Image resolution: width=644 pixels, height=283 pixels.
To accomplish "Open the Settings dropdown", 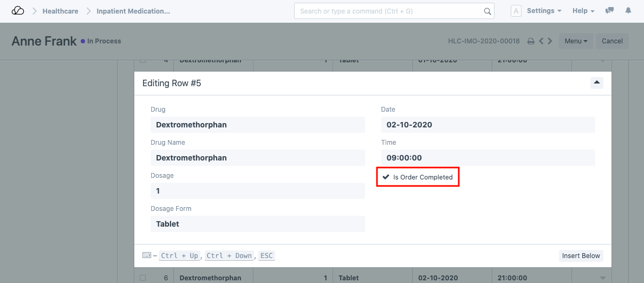I will (x=544, y=11).
